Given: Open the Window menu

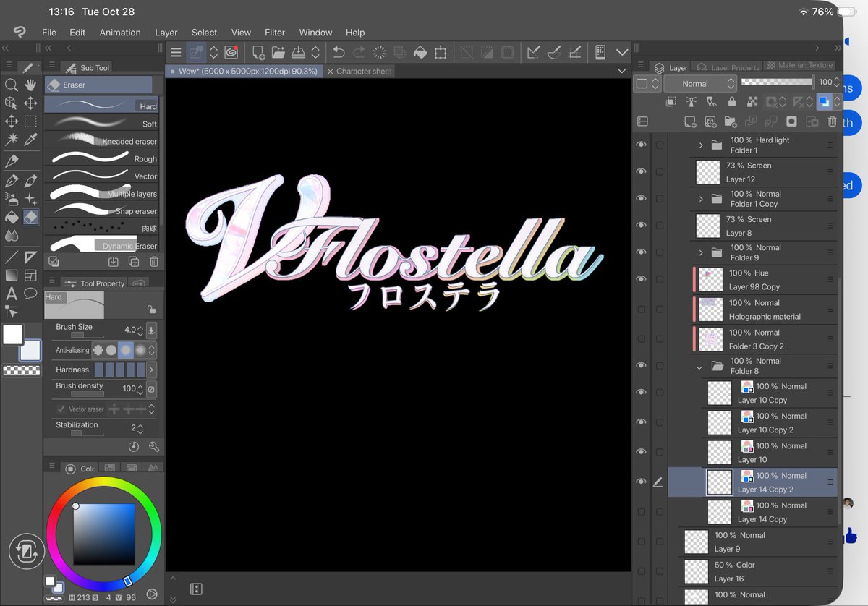Looking at the screenshot, I should point(315,33).
